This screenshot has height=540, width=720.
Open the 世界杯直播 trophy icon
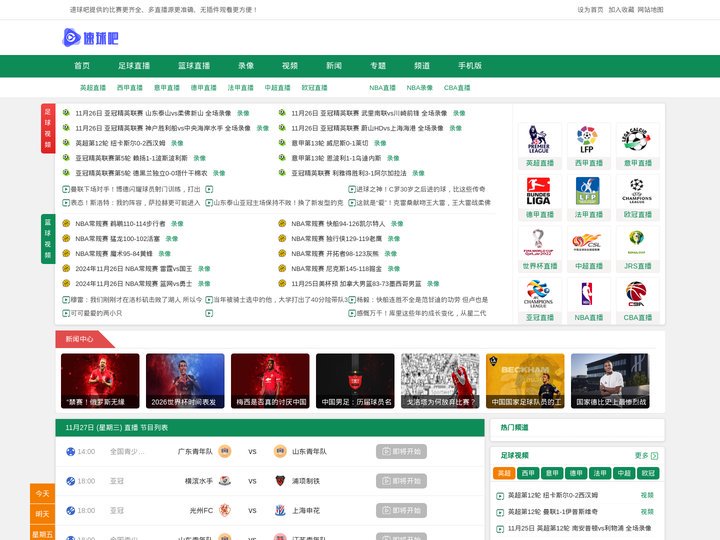[x=540, y=243]
